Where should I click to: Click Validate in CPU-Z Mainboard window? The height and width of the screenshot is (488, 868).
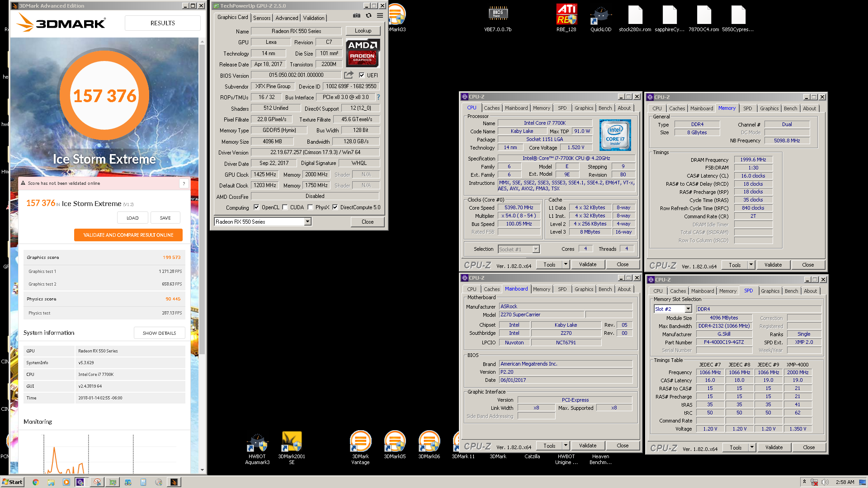point(588,446)
